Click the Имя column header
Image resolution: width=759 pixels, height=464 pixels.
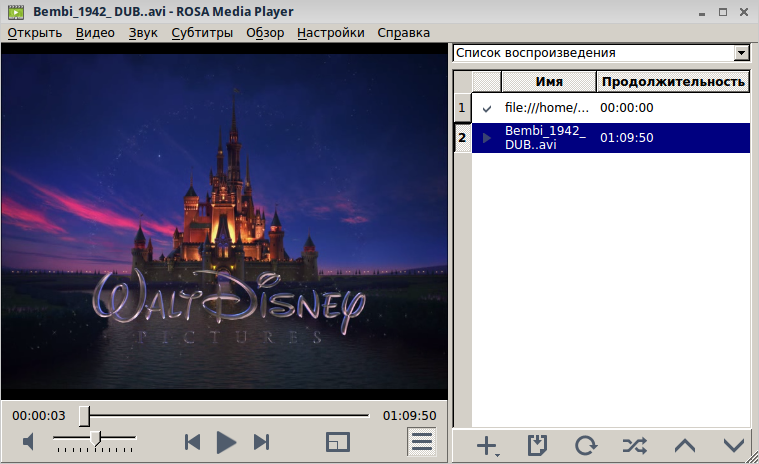point(549,82)
